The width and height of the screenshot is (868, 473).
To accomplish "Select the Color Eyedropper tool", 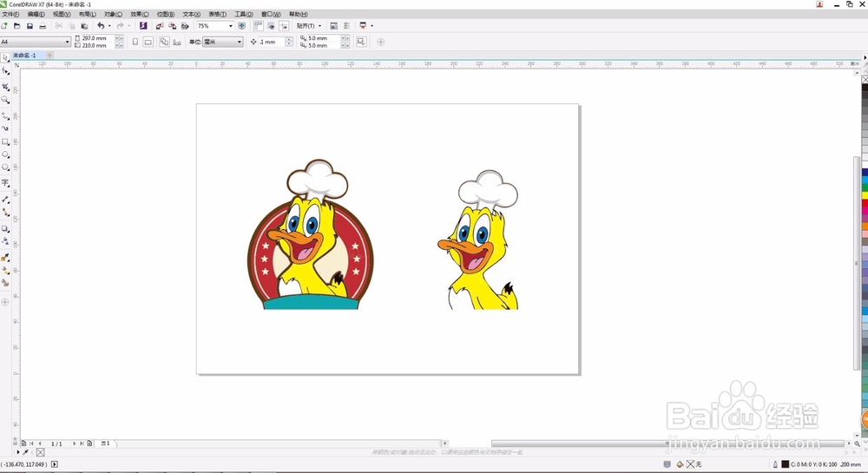I will pos(5,257).
